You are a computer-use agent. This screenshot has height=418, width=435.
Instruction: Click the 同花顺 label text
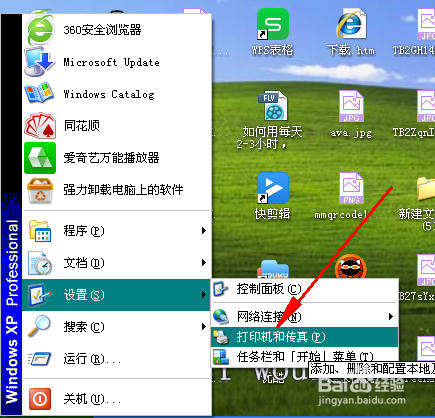tap(82, 126)
